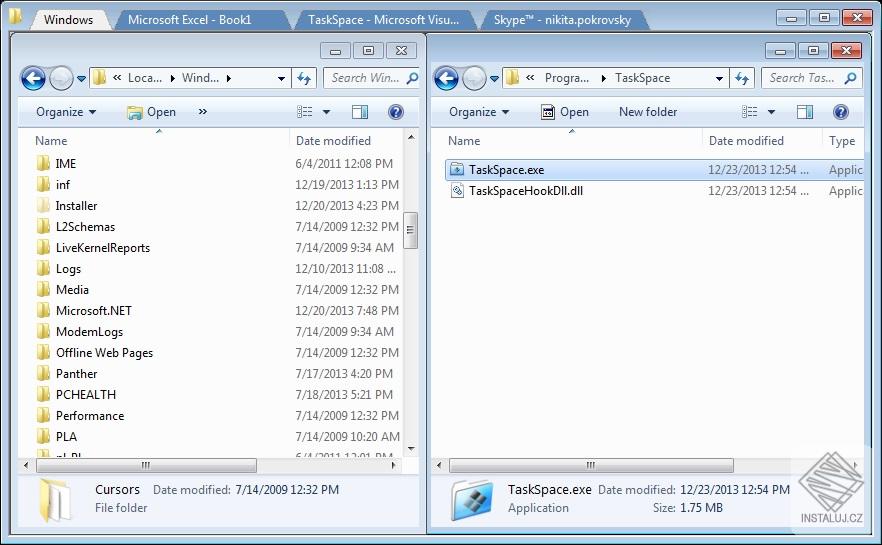Screen dimensions: 882x545
Task: Switch to the Windows tab
Action: coord(69,20)
